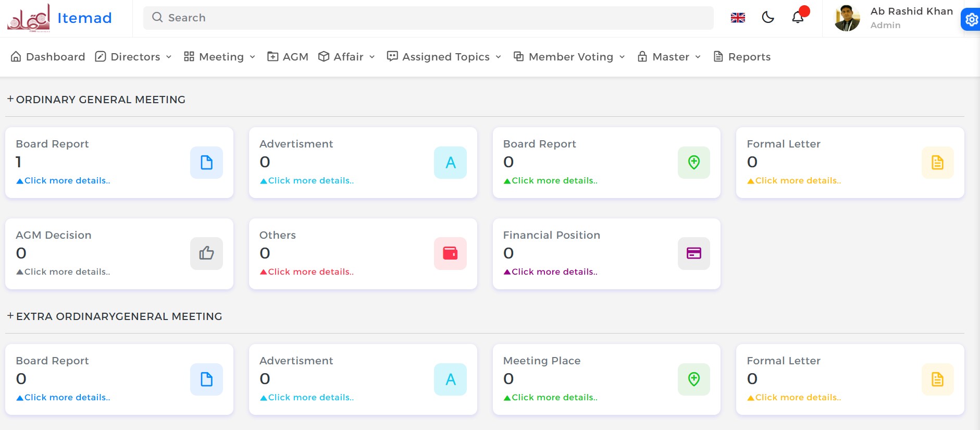Click the notification bell icon

pyautogui.click(x=798, y=18)
